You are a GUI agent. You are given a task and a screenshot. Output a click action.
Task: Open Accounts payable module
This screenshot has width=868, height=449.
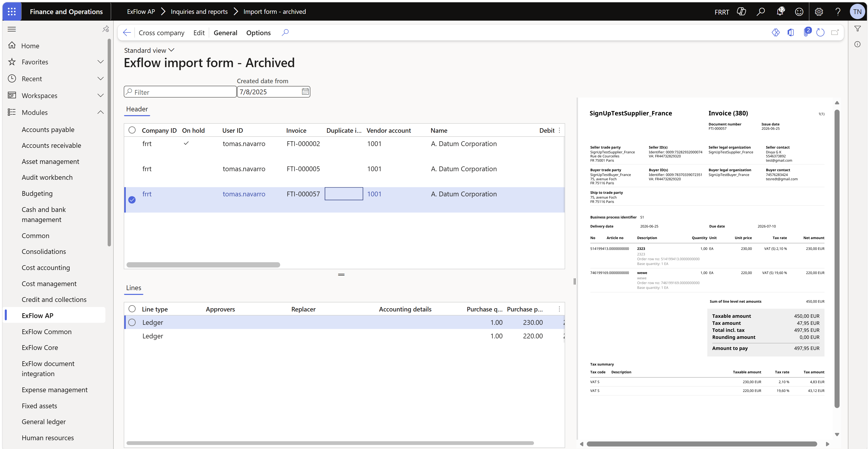pos(48,130)
